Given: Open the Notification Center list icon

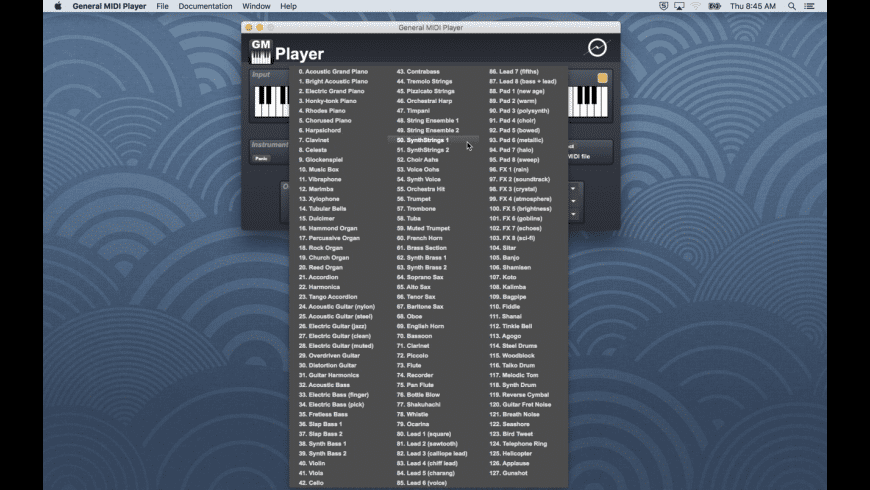Looking at the screenshot, I should [810, 6].
